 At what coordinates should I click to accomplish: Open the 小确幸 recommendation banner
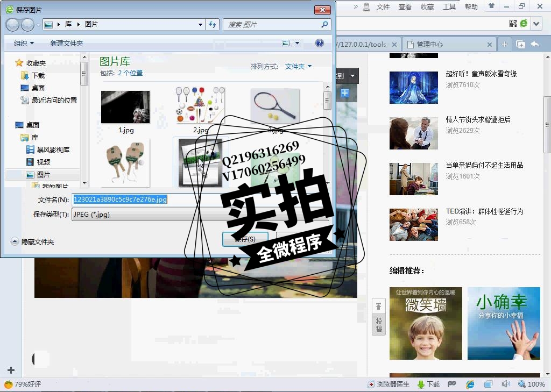coord(504,323)
